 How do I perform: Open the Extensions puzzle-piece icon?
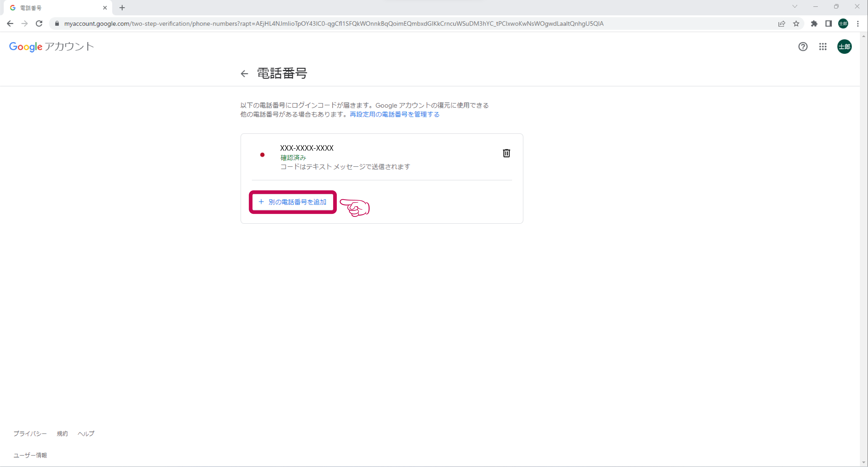coord(814,24)
